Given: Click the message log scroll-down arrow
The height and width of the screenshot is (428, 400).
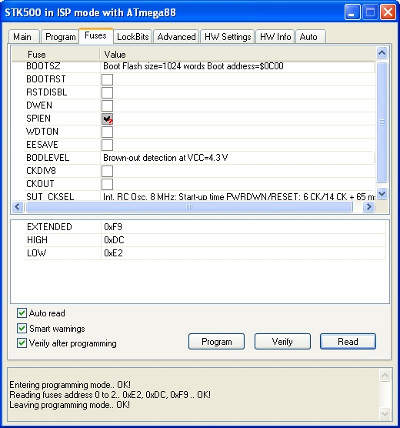Looking at the screenshot, I should [385, 414].
